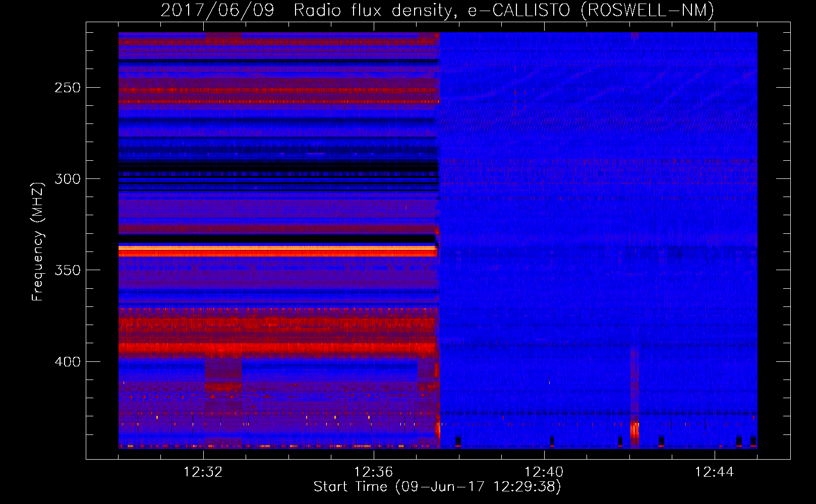816x504 pixels.
Task: Click the frequency tick label 400
Action: click(x=68, y=362)
